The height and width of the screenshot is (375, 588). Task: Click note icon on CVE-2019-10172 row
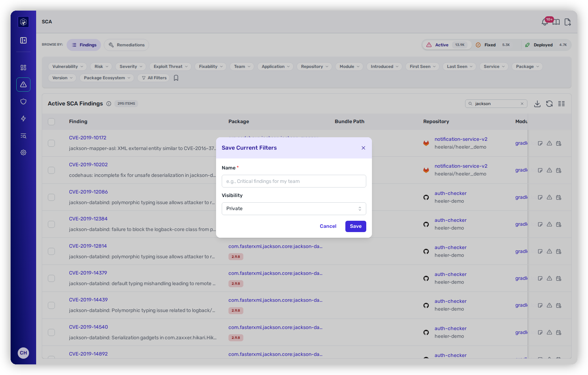pos(540,143)
